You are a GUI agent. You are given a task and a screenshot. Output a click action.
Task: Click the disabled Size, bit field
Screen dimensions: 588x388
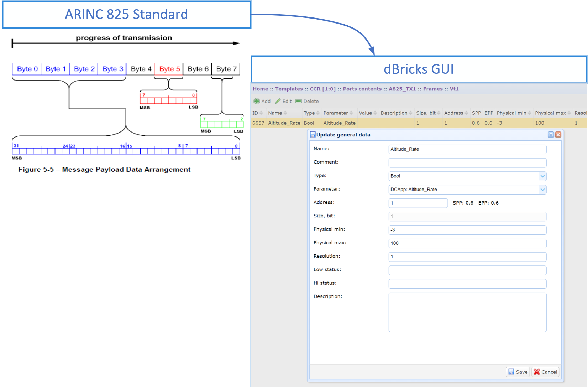[x=467, y=217]
